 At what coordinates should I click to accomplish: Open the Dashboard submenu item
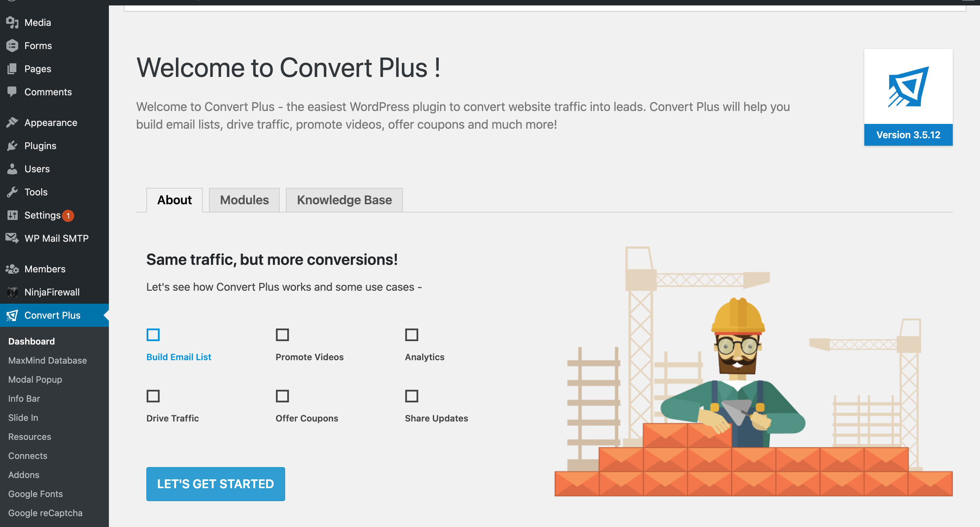click(32, 341)
